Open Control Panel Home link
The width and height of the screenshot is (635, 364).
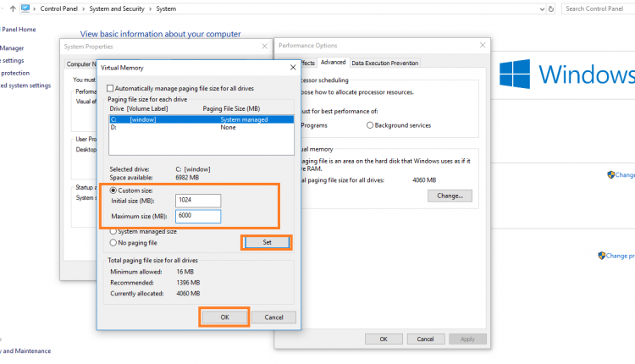[x=18, y=29]
